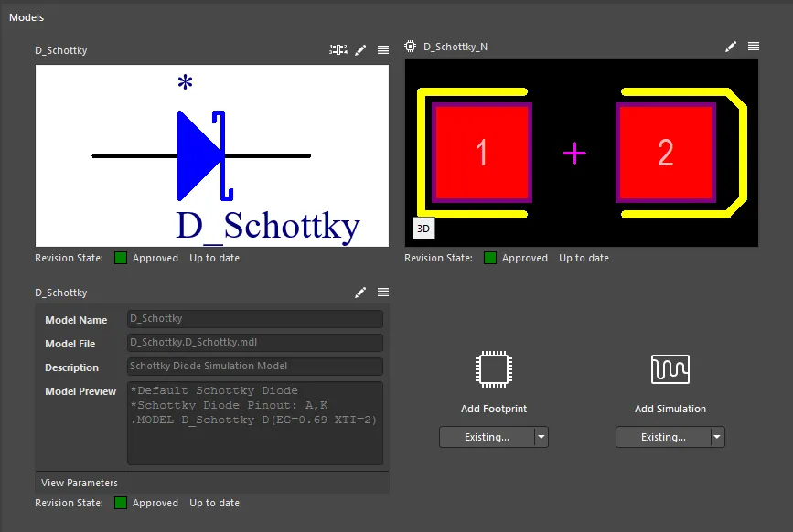The width and height of the screenshot is (793, 532).
Task: Edit the simulation model via its pencil icon
Action: click(x=360, y=293)
